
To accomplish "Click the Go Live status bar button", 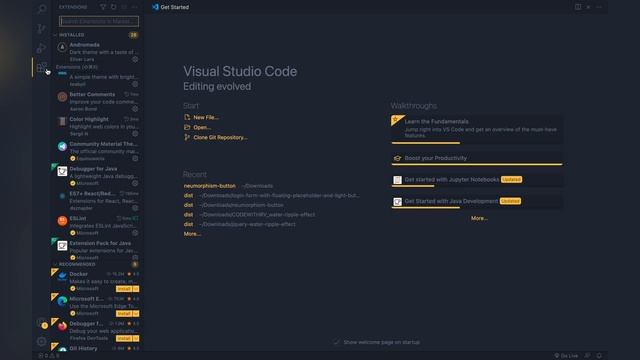I will tap(566, 356).
